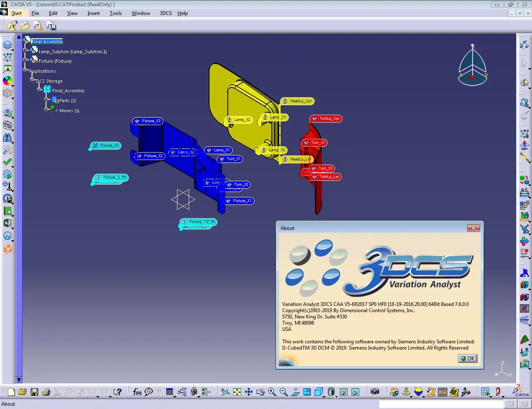Open the File menu
The image size is (532, 409).
tap(35, 13)
